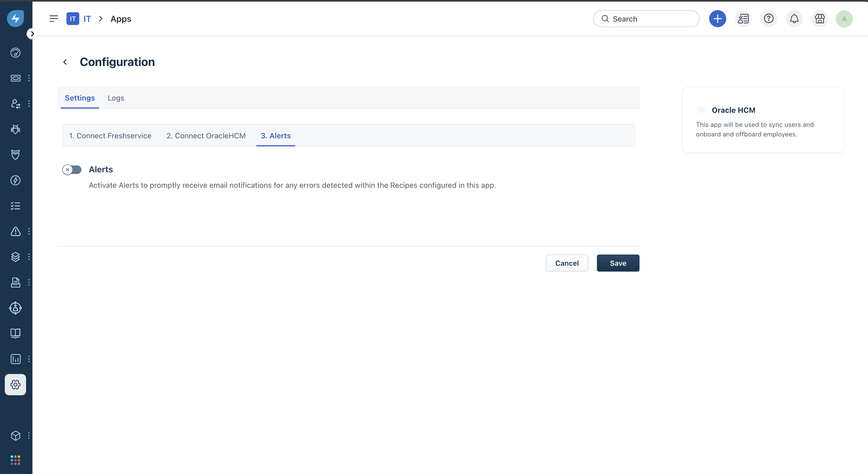Open the marketplace store icon
The image size is (868, 474).
pos(820,19)
